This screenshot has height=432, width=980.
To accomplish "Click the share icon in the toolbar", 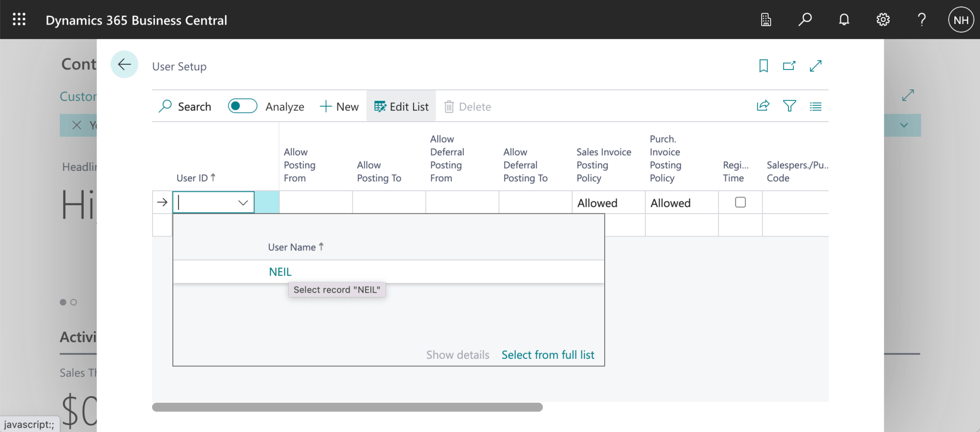I will pyautogui.click(x=763, y=106).
